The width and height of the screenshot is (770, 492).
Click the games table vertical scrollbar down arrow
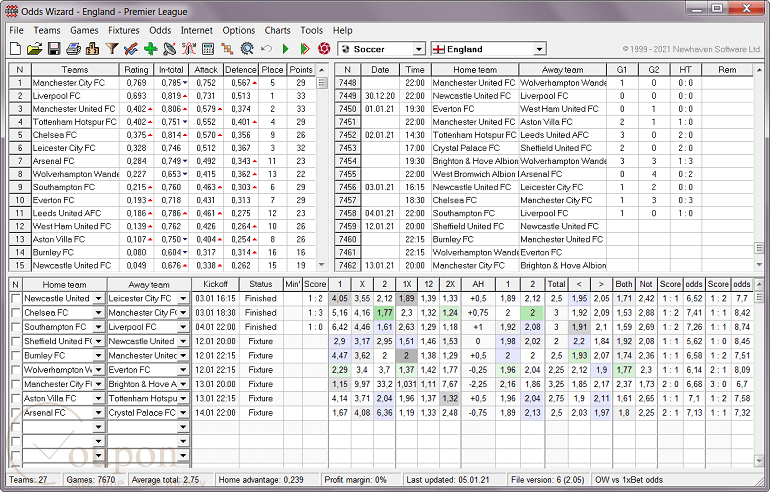pyautogui.click(x=759, y=265)
